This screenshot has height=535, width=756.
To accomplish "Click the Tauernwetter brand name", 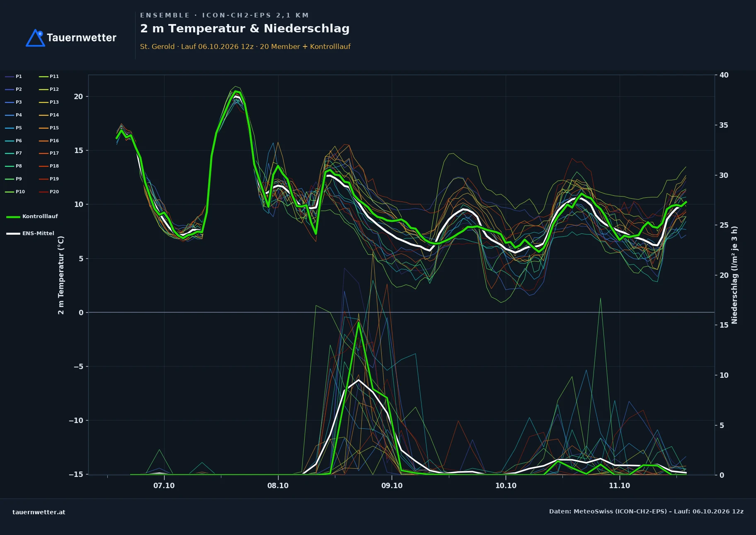I will coord(82,38).
